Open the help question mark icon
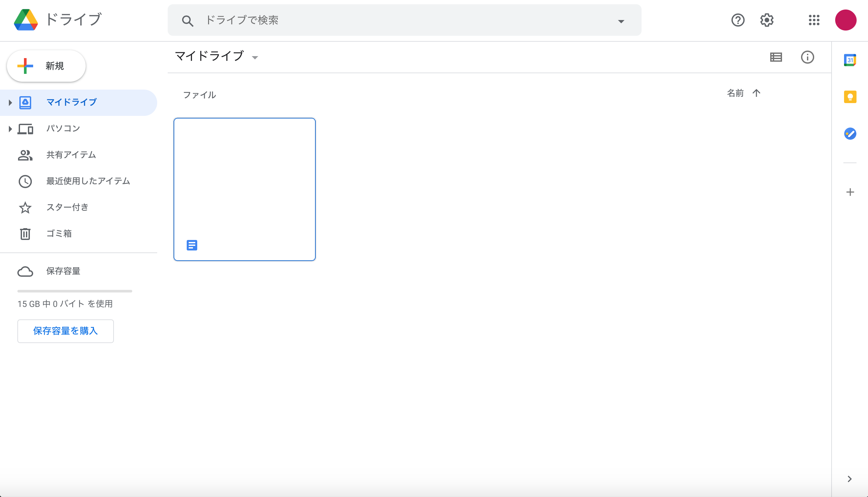This screenshot has height=497, width=868. click(x=738, y=20)
